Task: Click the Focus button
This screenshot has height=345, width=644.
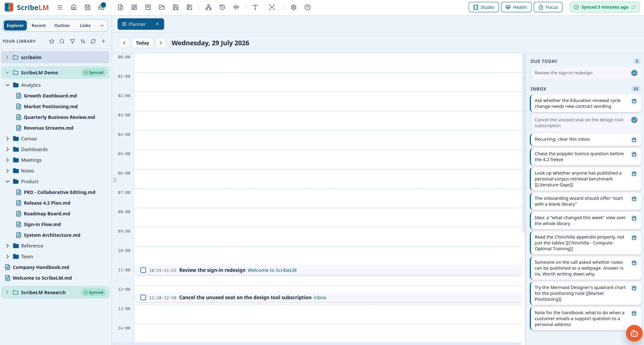Action: pos(548,7)
